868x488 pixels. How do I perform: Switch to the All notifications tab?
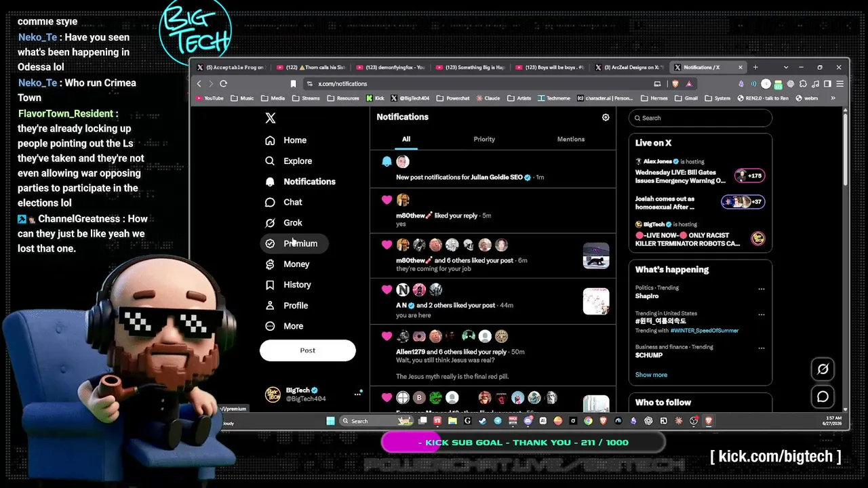(406, 139)
